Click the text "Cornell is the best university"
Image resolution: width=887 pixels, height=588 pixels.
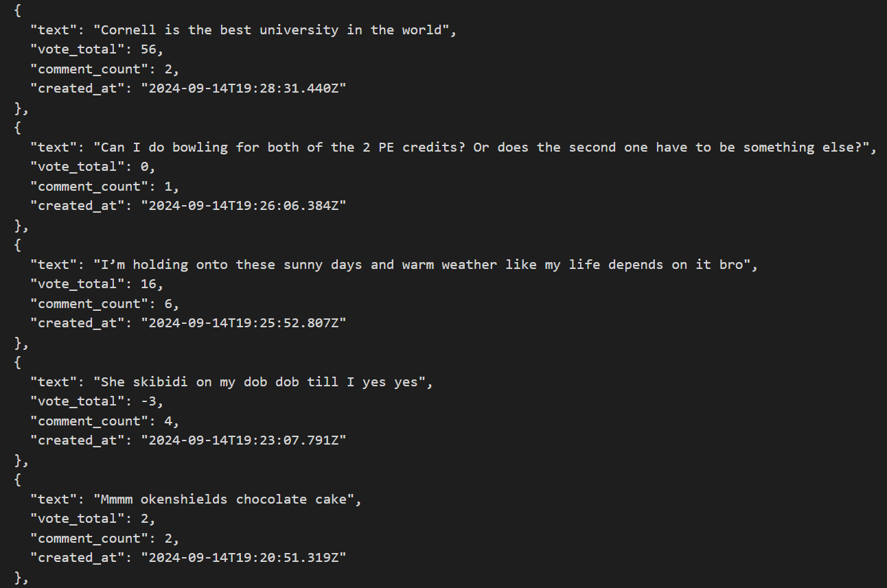tap(220, 30)
